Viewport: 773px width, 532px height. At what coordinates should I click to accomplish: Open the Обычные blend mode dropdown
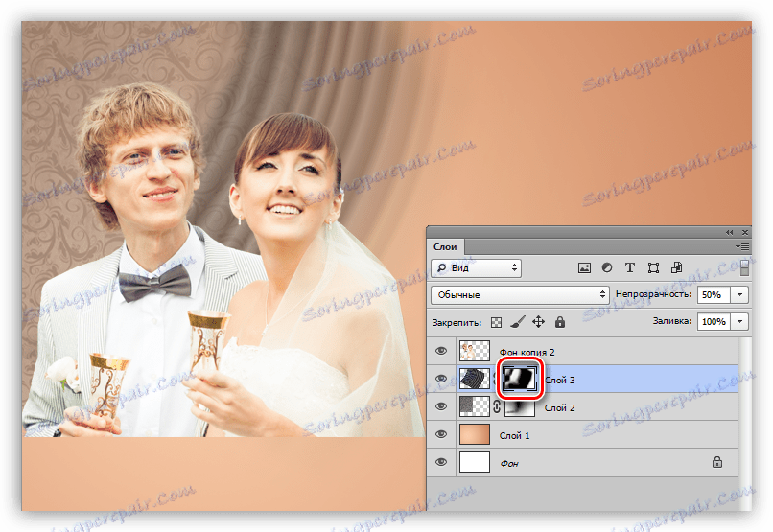(520, 294)
